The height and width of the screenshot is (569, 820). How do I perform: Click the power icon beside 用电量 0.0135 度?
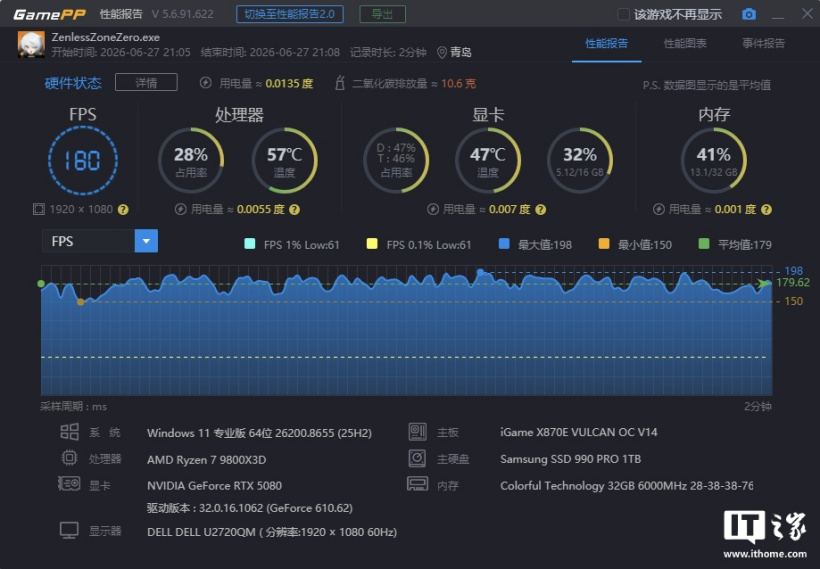pos(206,83)
